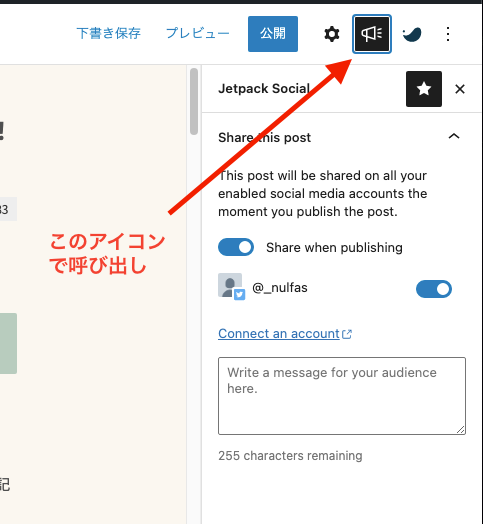Unpin Jetpack Social with the star button
Screen dimensions: 483x524
(x=424, y=89)
